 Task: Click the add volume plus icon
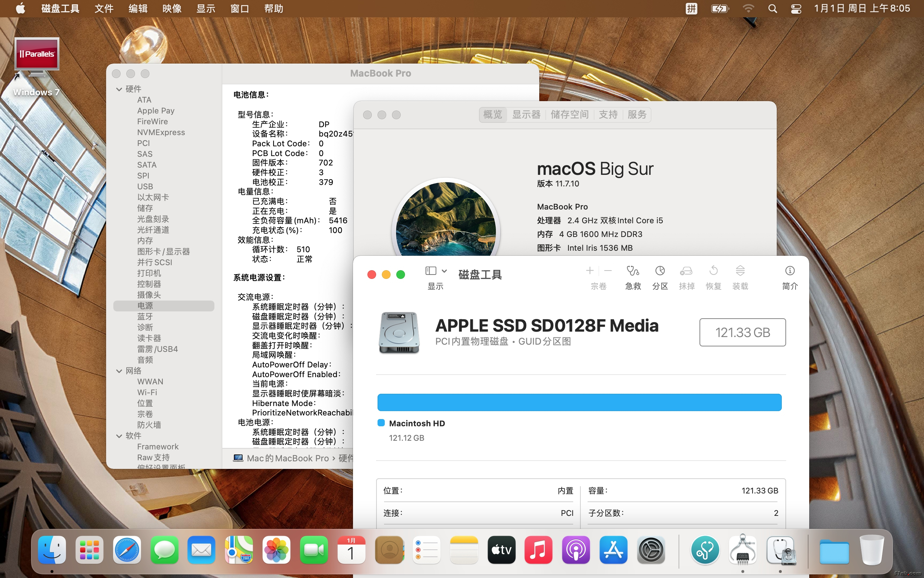point(589,271)
